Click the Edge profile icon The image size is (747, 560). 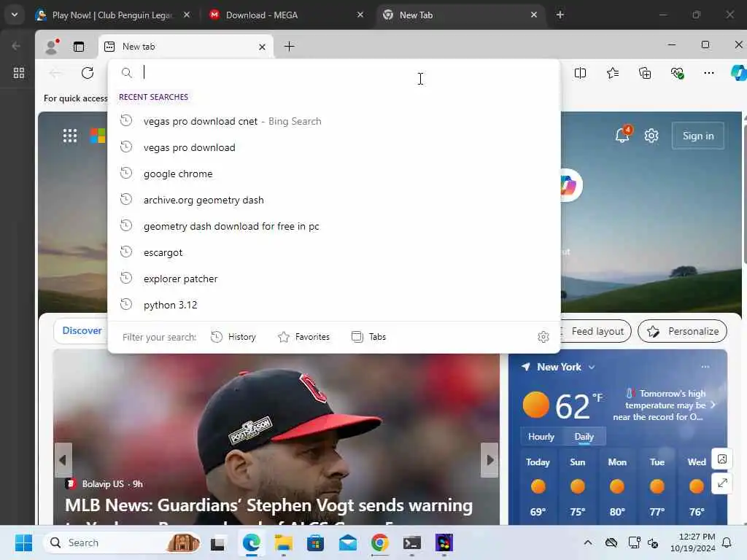[x=51, y=46]
